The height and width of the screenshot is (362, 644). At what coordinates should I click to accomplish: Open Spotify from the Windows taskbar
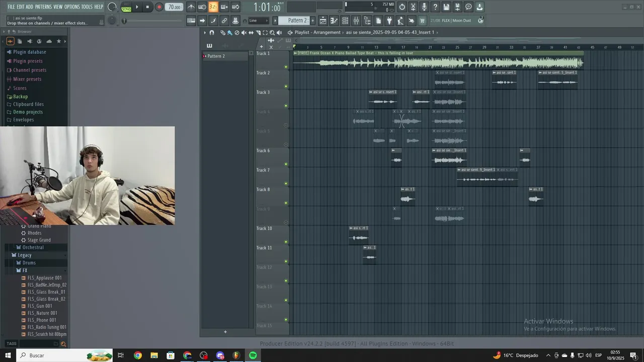[253, 355]
